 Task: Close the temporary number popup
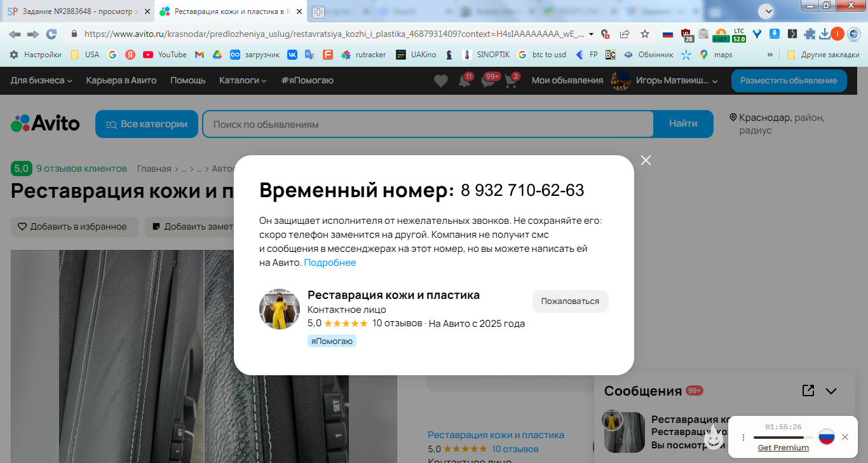click(646, 160)
